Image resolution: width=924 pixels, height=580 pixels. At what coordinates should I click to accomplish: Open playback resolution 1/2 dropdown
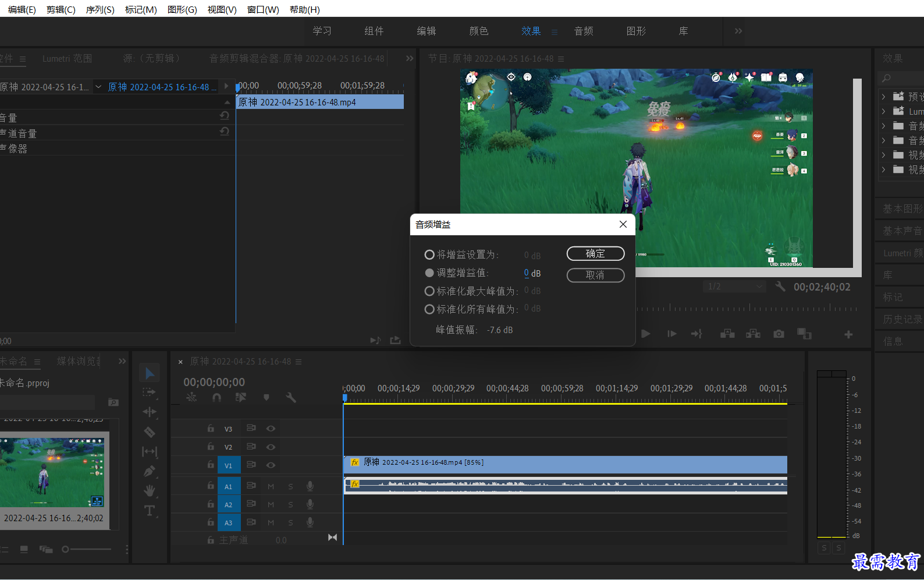tap(734, 287)
